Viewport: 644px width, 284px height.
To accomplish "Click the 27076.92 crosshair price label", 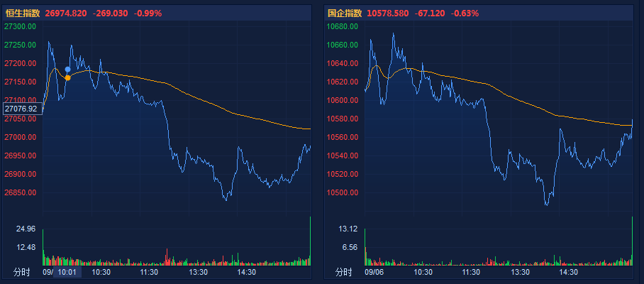I will tap(21, 109).
